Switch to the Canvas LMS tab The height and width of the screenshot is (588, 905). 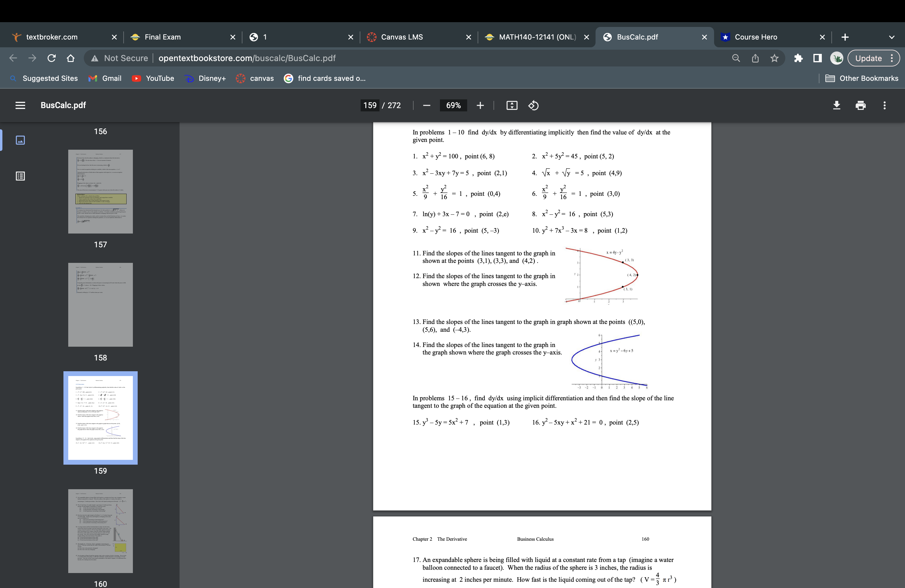point(402,37)
